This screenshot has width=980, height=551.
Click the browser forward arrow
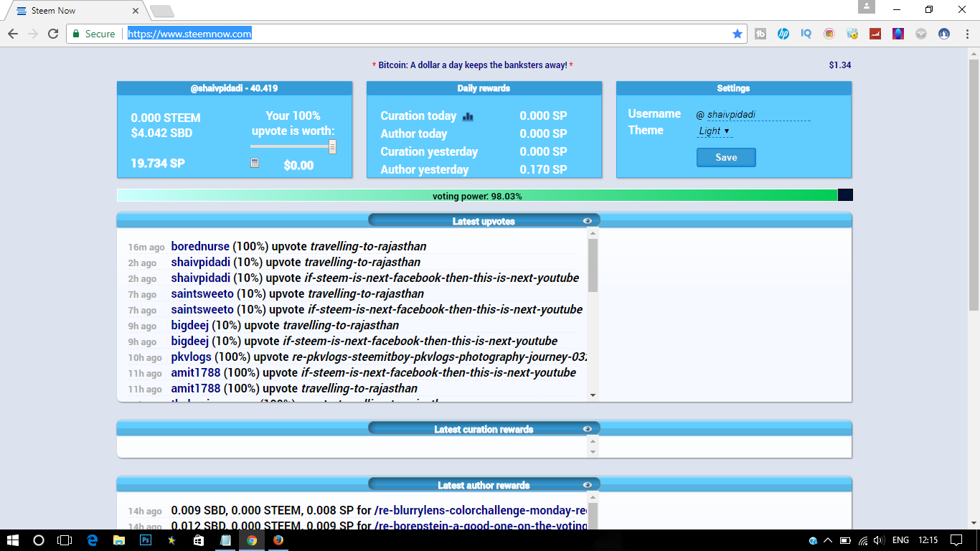click(x=33, y=34)
